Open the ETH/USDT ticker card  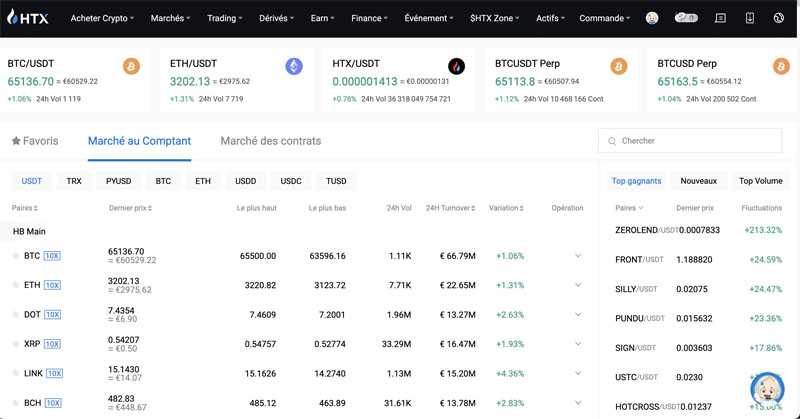point(236,80)
